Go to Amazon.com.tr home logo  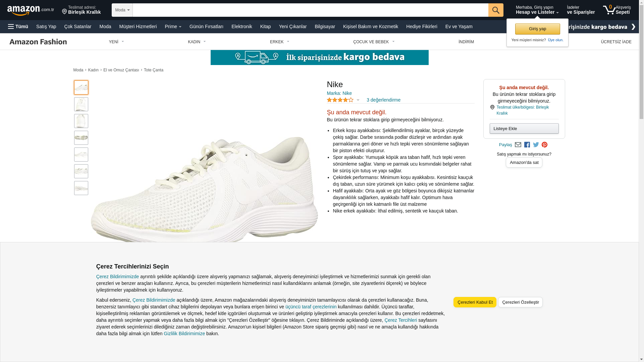pos(31,10)
